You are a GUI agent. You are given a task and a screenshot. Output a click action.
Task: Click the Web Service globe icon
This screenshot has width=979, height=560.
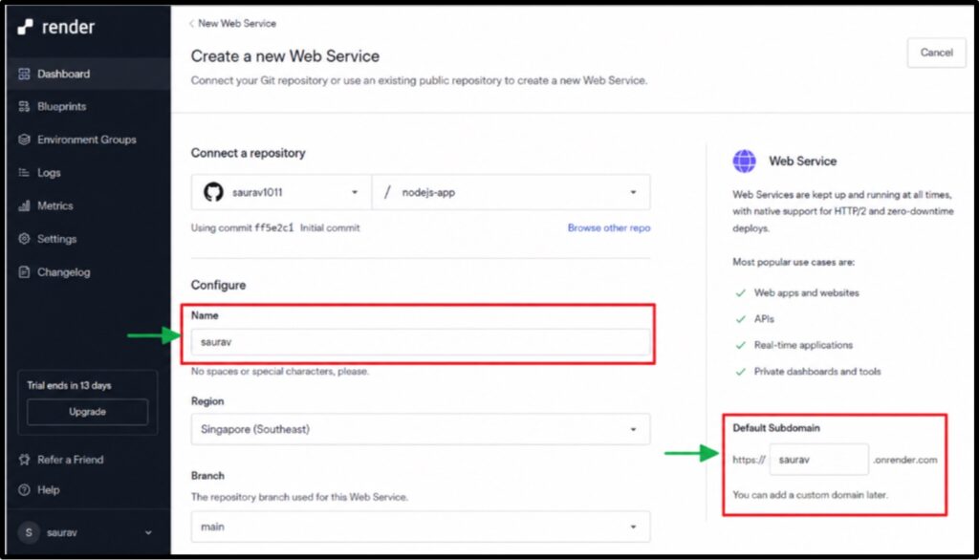tap(744, 162)
